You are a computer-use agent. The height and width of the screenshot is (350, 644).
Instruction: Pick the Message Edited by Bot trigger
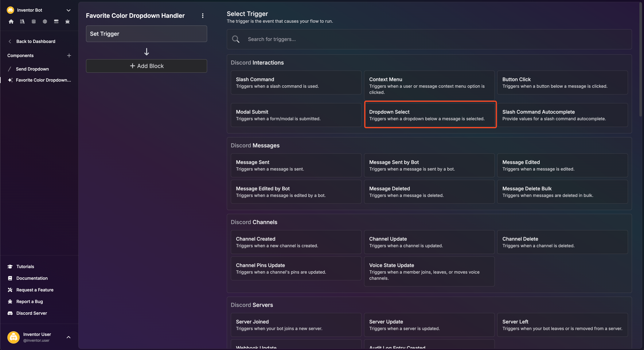[x=296, y=192]
